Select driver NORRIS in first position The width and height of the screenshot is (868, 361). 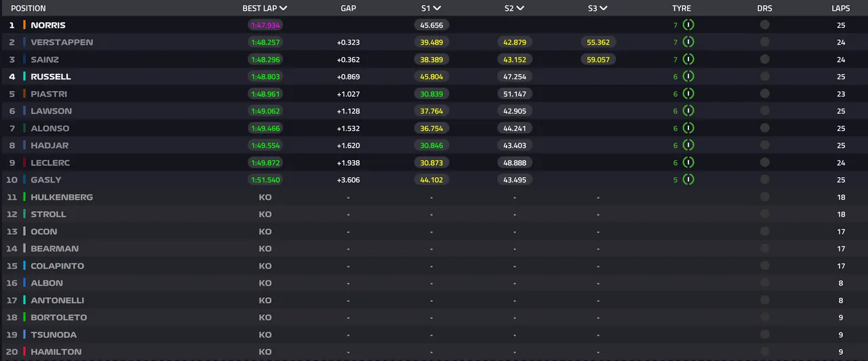[x=48, y=25]
